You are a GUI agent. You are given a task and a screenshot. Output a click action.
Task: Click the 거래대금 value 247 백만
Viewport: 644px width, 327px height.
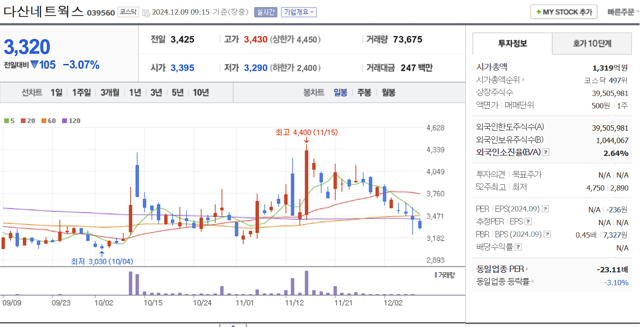pyautogui.click(x=416, y=68)
